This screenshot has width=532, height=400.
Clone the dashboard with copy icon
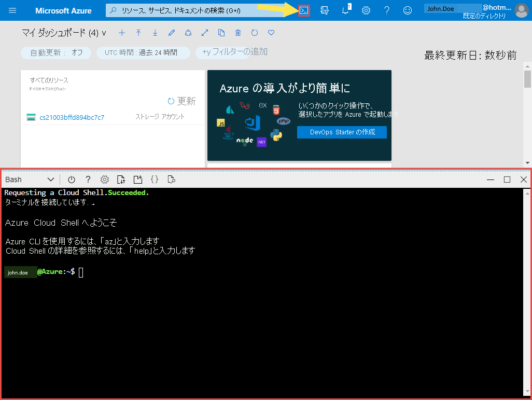point(221,33)
